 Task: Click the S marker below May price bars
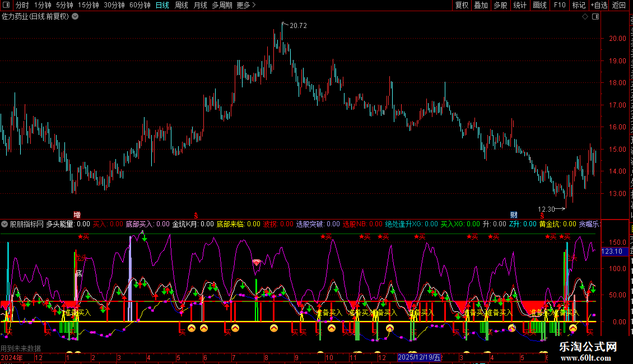[196, 216]
